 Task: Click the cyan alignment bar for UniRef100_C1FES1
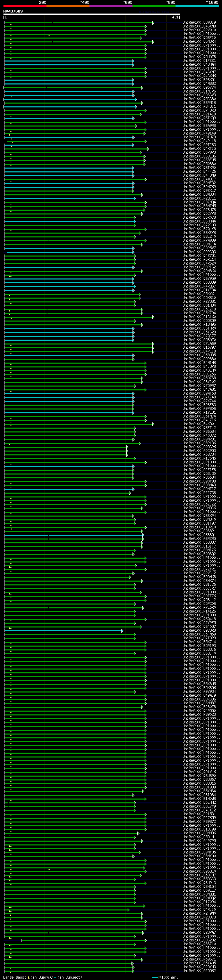69,61
